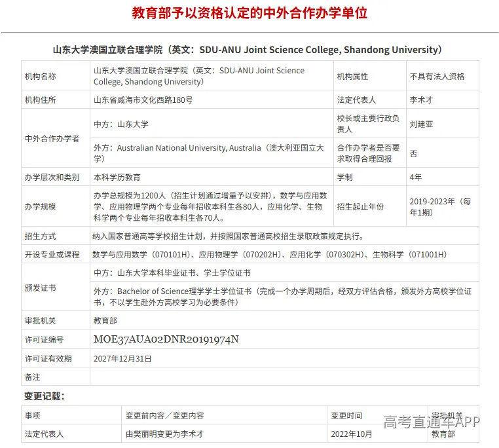Click the 开设专业或课程 label cell
The height and width of the screenshot is (448, 499).
point(56,253)
